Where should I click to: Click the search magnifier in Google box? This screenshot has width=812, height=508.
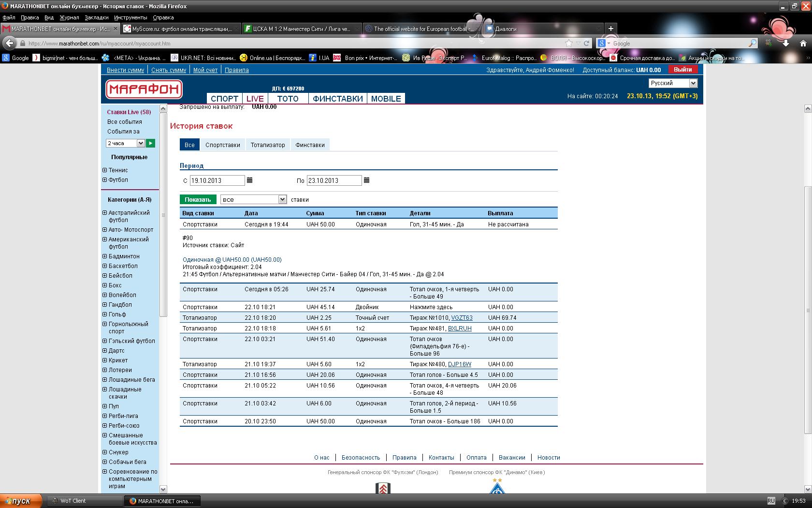coord(753,43)
